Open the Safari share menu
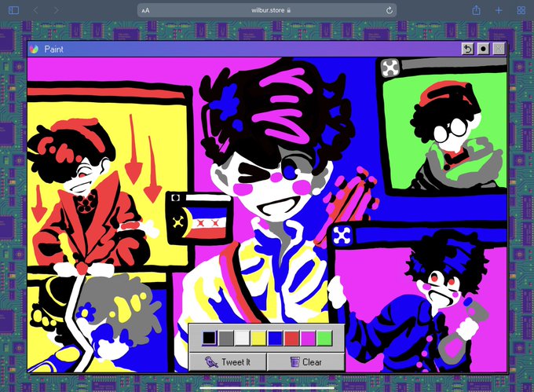The image size is (534, 392). click(476, 10)
